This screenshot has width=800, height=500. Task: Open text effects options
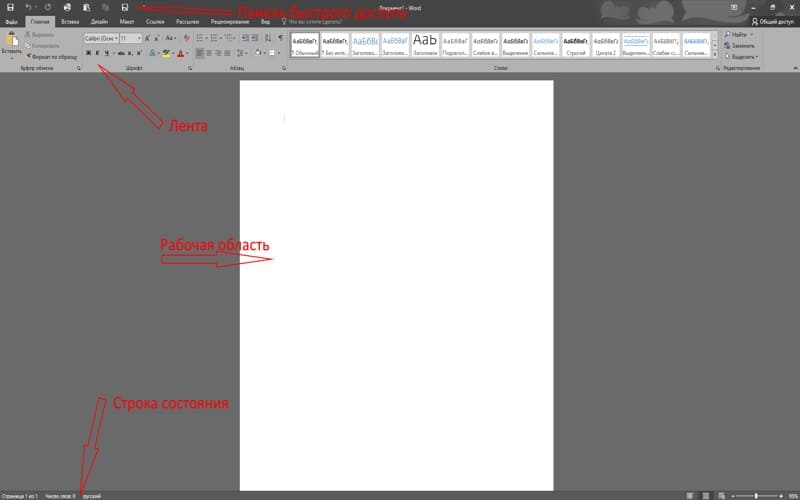tap(153, 53)
